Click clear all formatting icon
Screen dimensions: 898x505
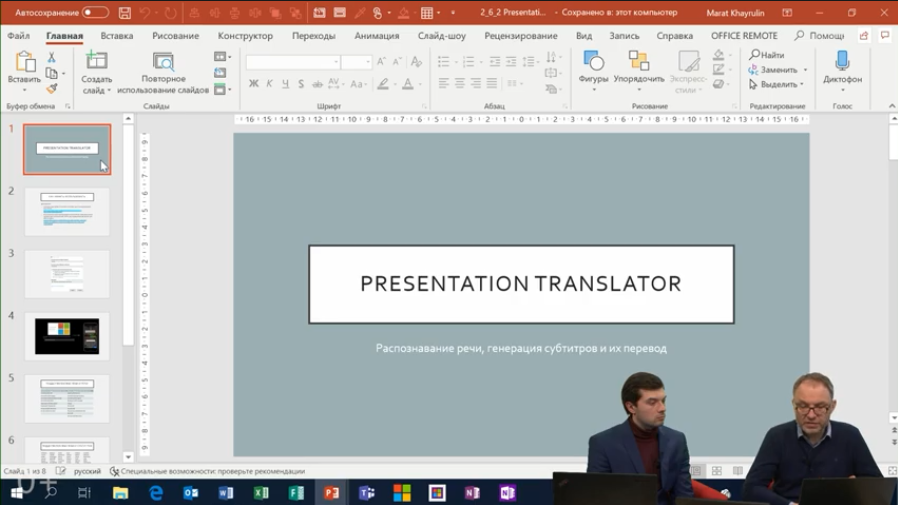pyautogui.click(x=416, y=61)
